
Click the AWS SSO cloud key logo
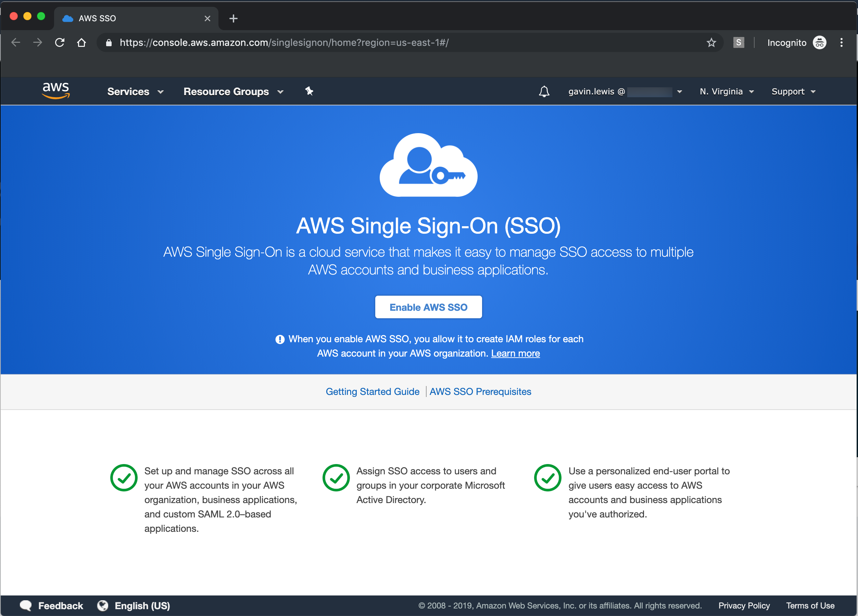(429, 165)
